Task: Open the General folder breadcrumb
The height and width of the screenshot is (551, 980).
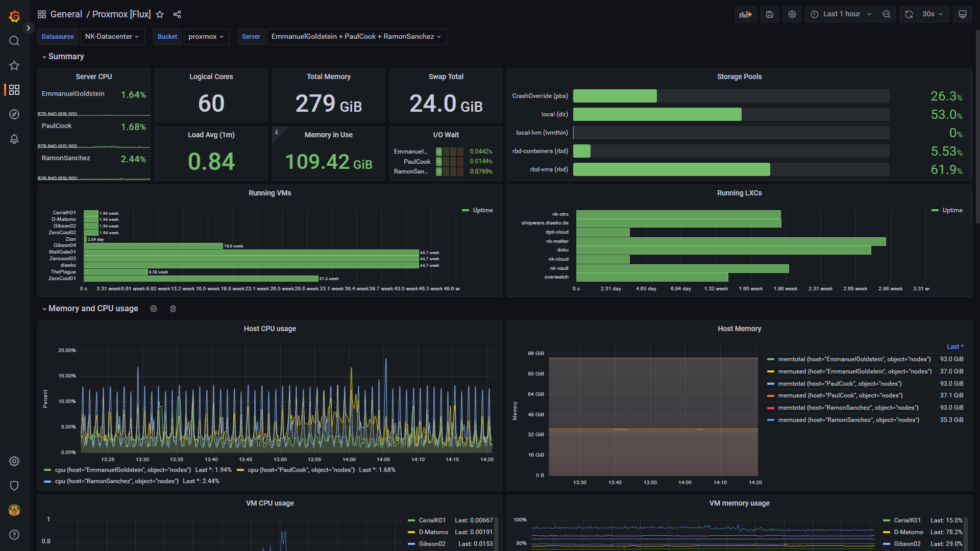Action: pyautogui.click(x=66, y=14)
